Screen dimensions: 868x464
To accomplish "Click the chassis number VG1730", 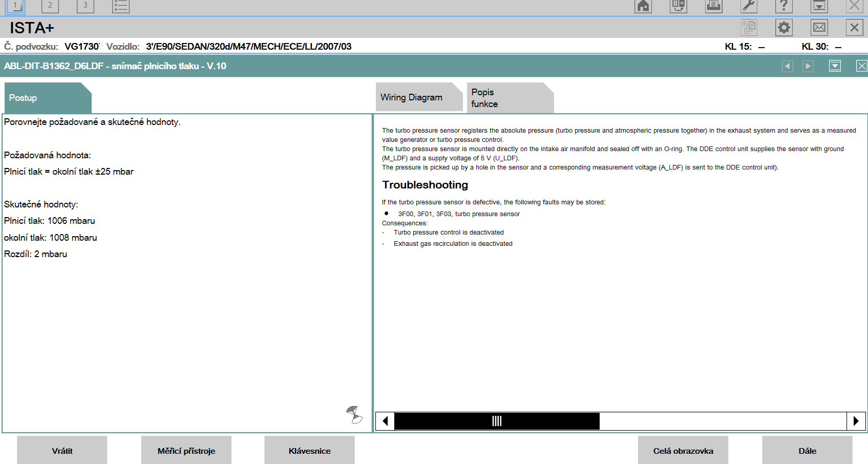I will click(x=82, y=47).
